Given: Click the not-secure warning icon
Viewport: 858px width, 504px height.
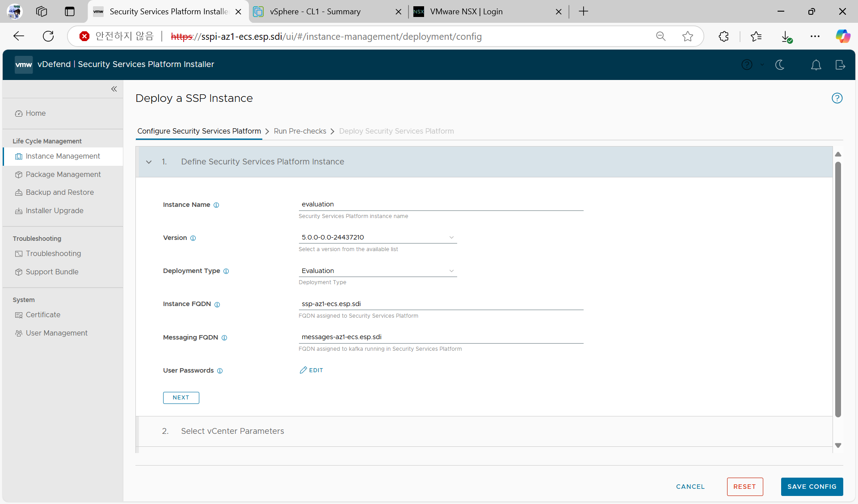Looking at the screenshot, I should [84, 36].
